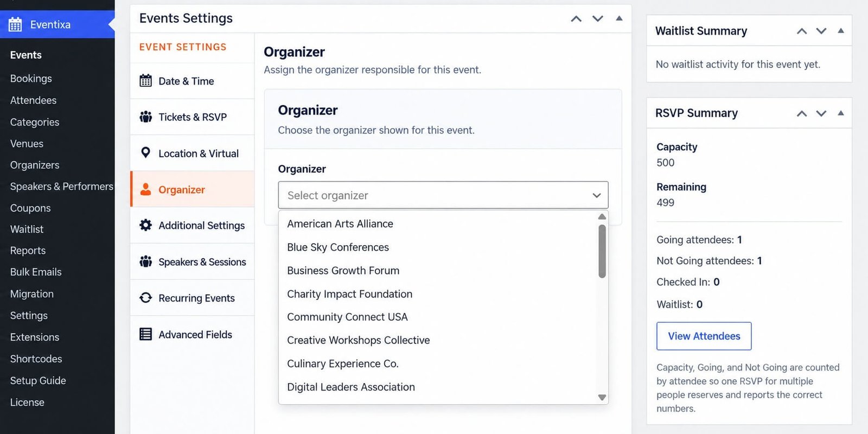Open Bookings in sidebar

coord(31,78)
